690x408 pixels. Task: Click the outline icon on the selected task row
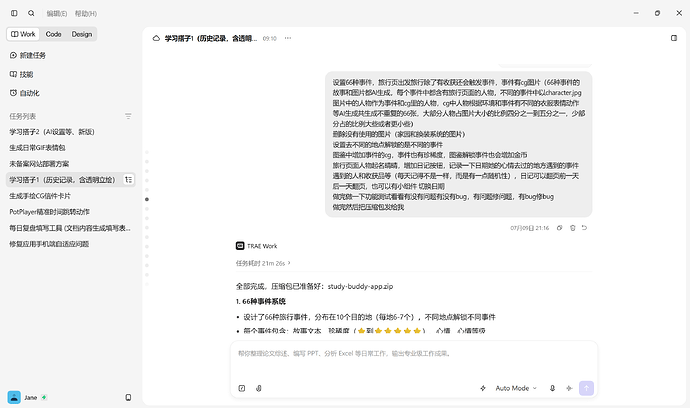[128, 180]
